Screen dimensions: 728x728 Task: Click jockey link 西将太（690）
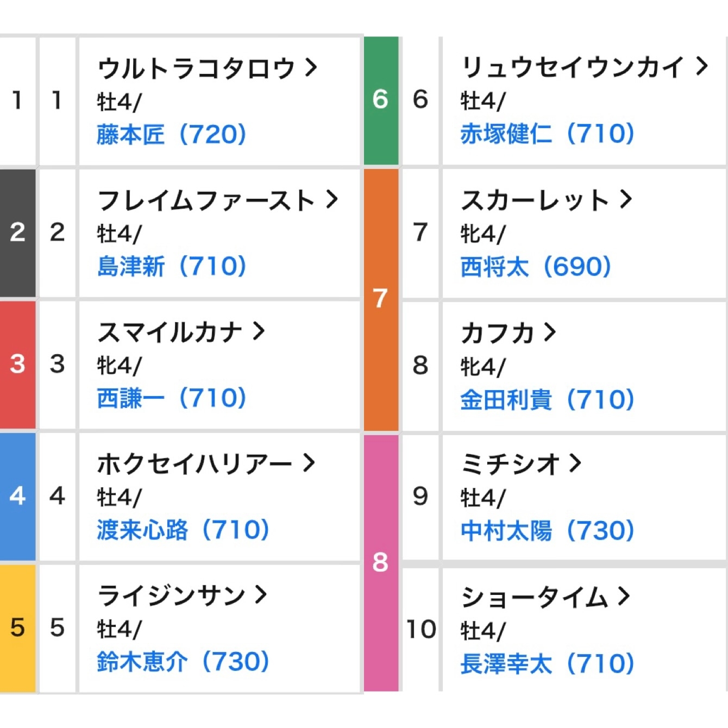536,267
